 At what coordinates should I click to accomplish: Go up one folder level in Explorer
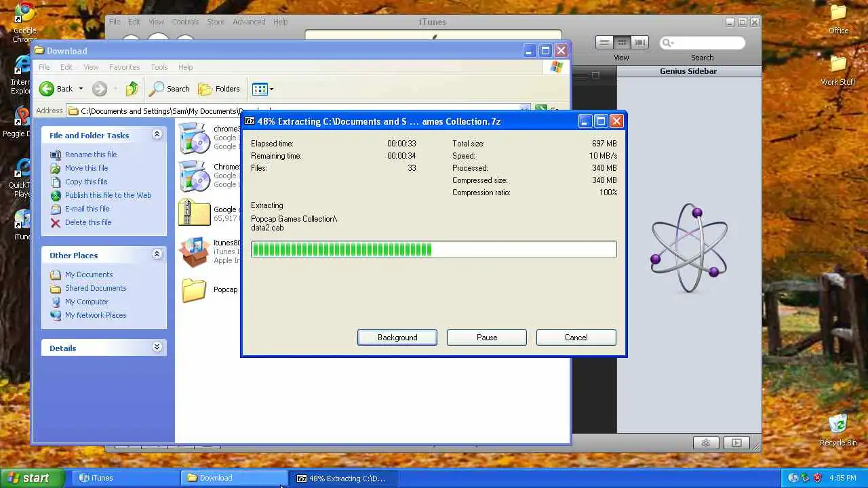coord(132,89)
